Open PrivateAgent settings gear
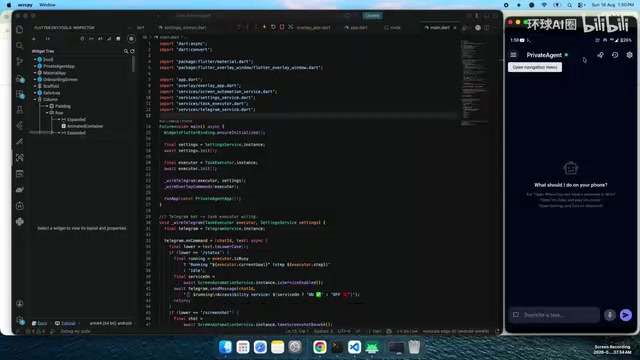Image resolution: width=640 pixels, height=360 pixels. (x=629, y=55)
